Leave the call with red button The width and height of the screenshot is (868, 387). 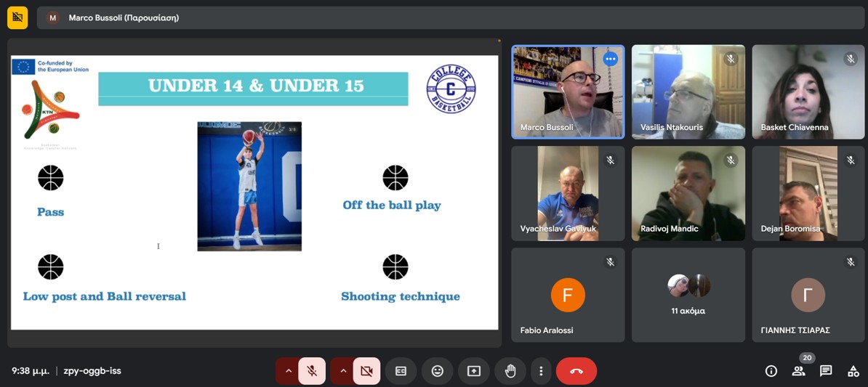click(x=576, y=371)
